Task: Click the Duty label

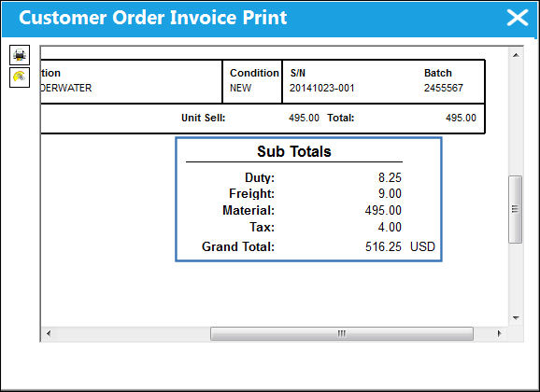Action: click(260, 178)
